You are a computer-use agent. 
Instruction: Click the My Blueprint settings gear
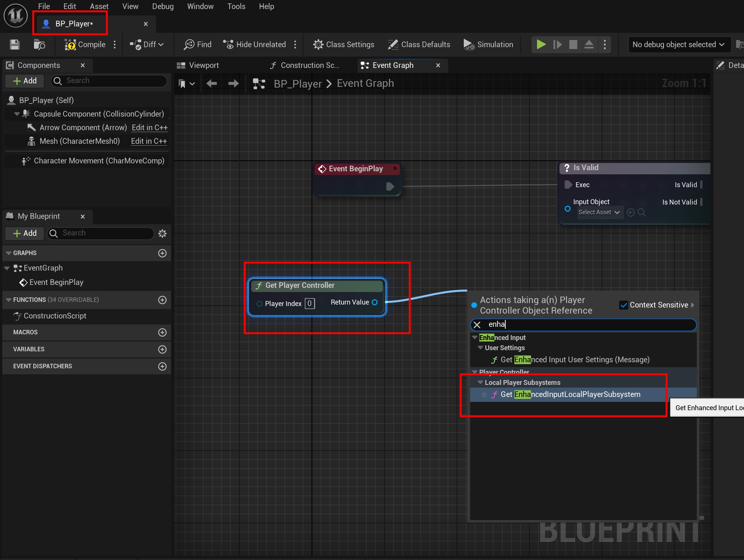click(x=162, y=234)
